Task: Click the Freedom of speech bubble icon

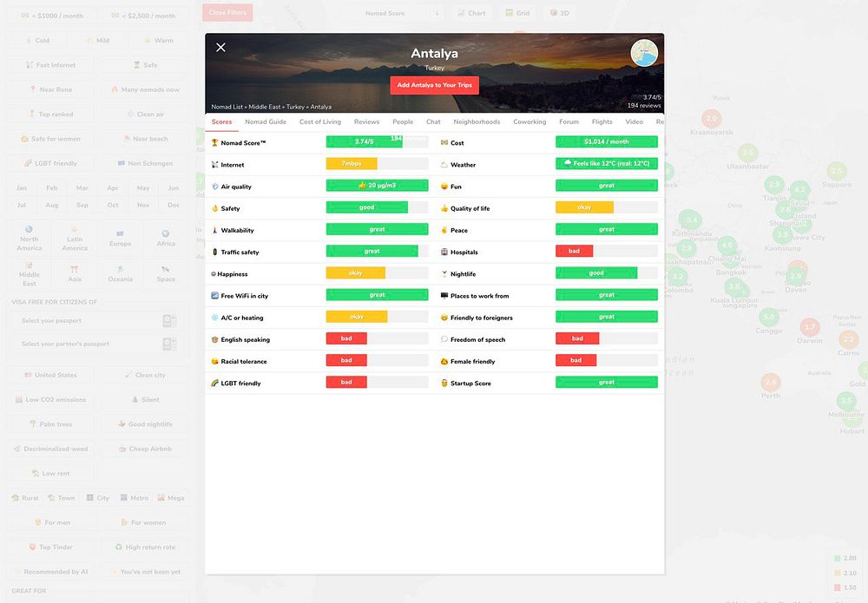Action: pos(444,339)
